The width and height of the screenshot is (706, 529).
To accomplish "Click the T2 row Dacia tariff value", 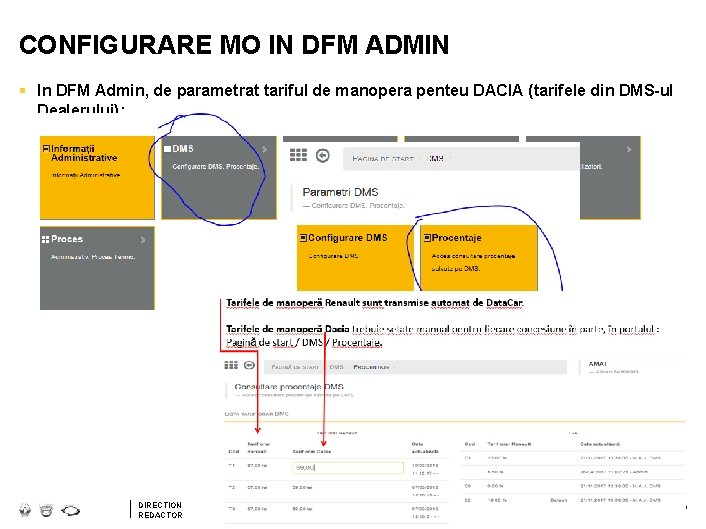I will tap(302, 488).
